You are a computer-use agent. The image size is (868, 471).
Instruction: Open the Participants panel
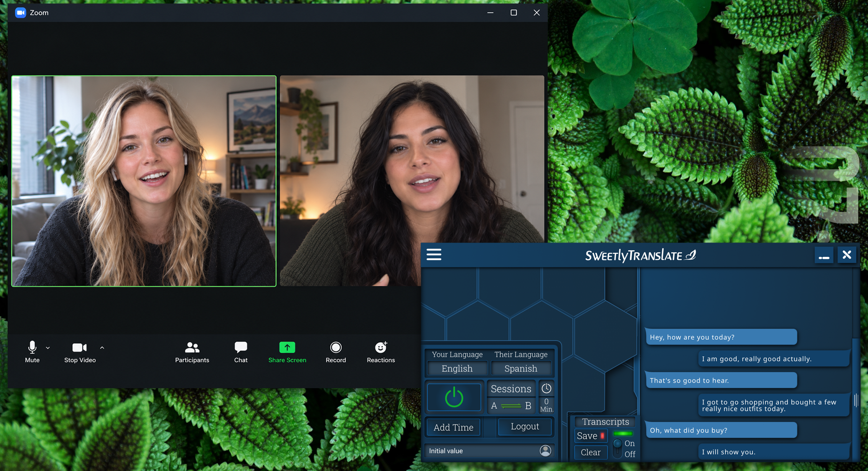pos(192,352)
